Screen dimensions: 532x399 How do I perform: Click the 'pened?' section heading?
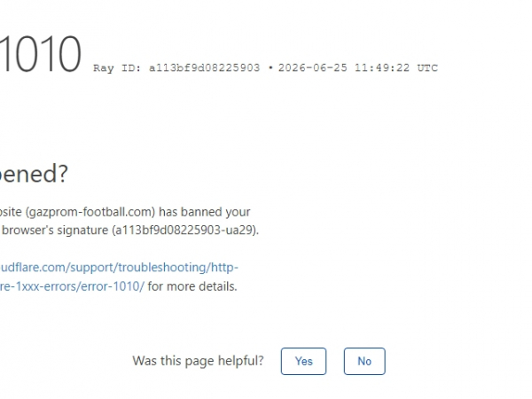point(34,174)
